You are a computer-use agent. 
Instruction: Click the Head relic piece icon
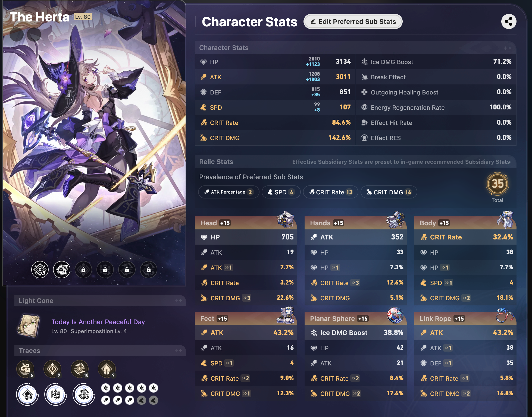[x=285, y=220]
